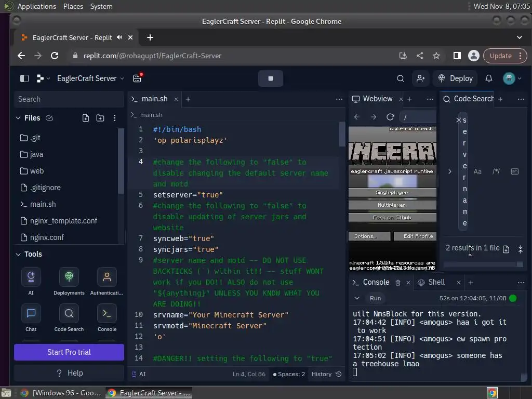The width and height of the screenshot is (532, 399).
Task: Open the editor pane three-dot menu
Action: pos(339,99)
